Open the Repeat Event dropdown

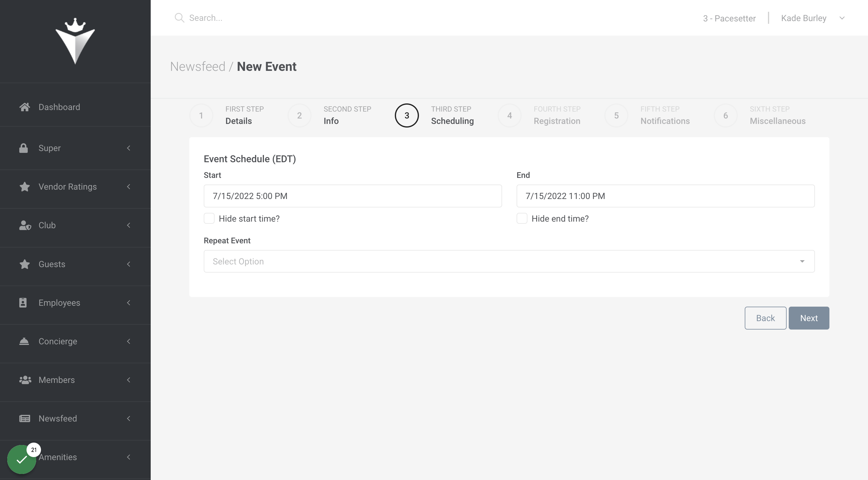tap(509, 261)
